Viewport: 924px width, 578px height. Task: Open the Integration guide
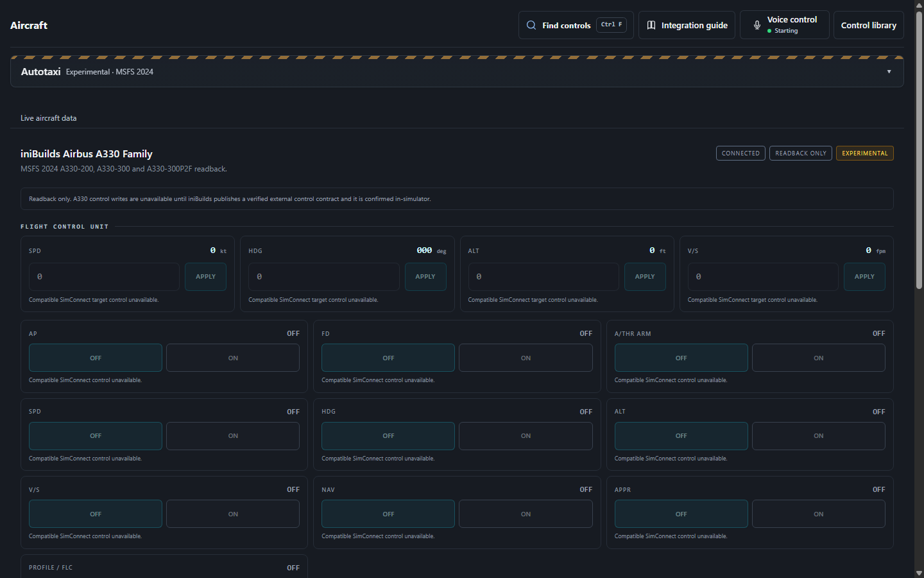pyautogui.click(x=687, y=25)
